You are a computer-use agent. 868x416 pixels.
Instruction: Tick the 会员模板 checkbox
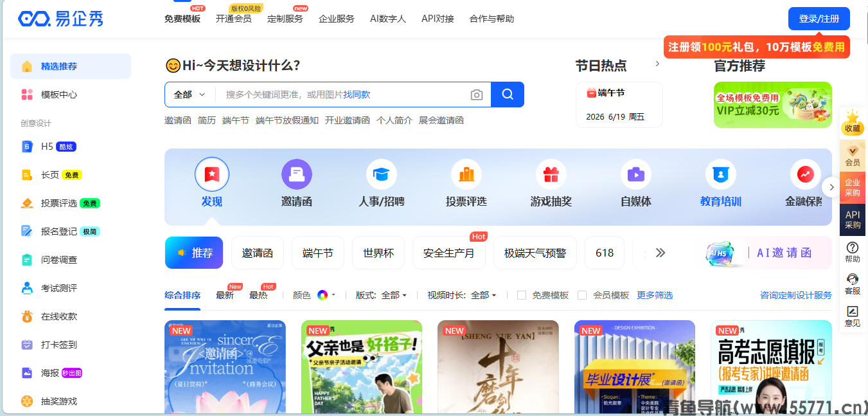tap(582, 295)
